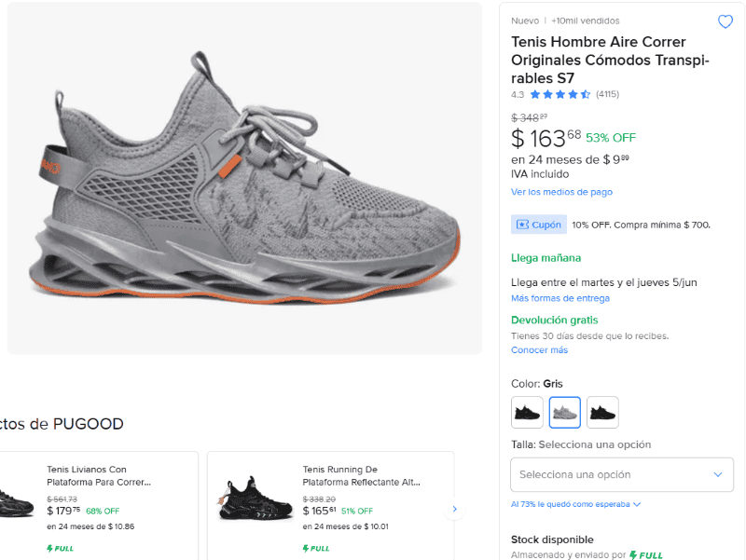Click FULL badge on Tenis Running card

[316, 548]
